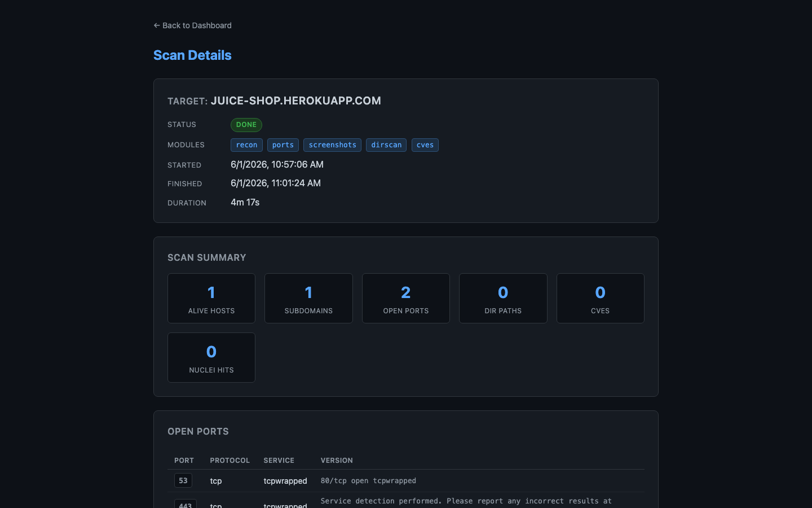Screen dimensions: 812x508
Task: Click the Nuclei Hits summary card
Action: click(x=211, y=358)
